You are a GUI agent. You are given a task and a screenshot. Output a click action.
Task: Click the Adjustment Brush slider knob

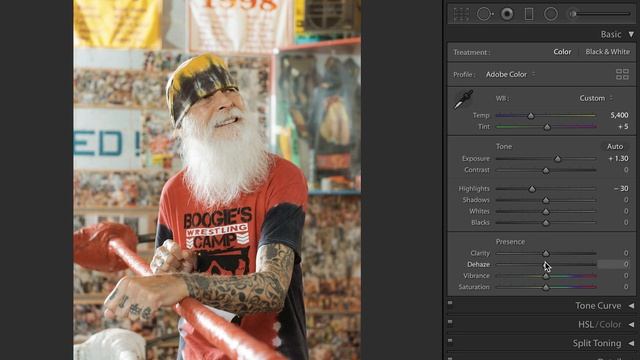(x=573, y=14)
